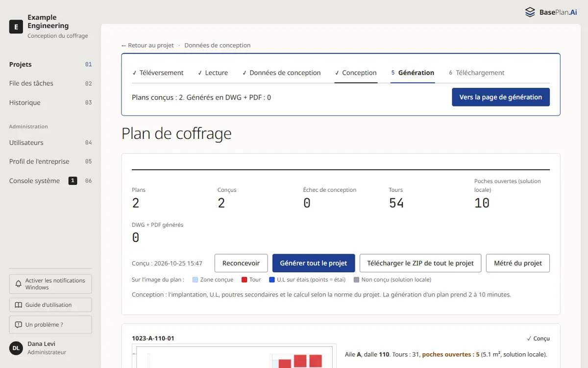The height and width of the screenshot is (368, 588).
Task: Select the Données de conception step
Action: pyautogui.click(x=281, y=73)
